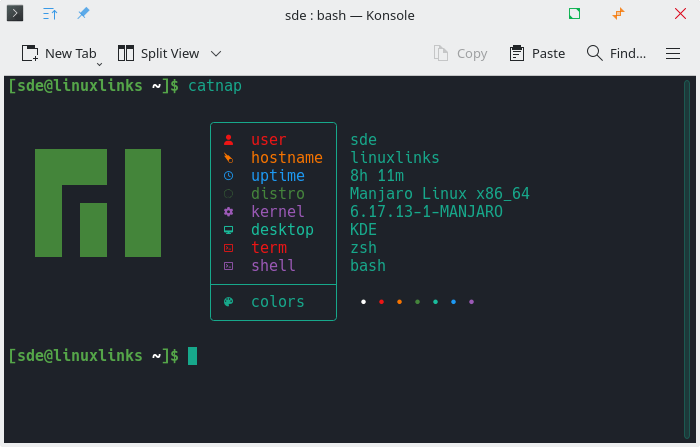The image size is (700, 447).
Task: Click the keep-above arrows icon in title bar
Action: (50, 15)
